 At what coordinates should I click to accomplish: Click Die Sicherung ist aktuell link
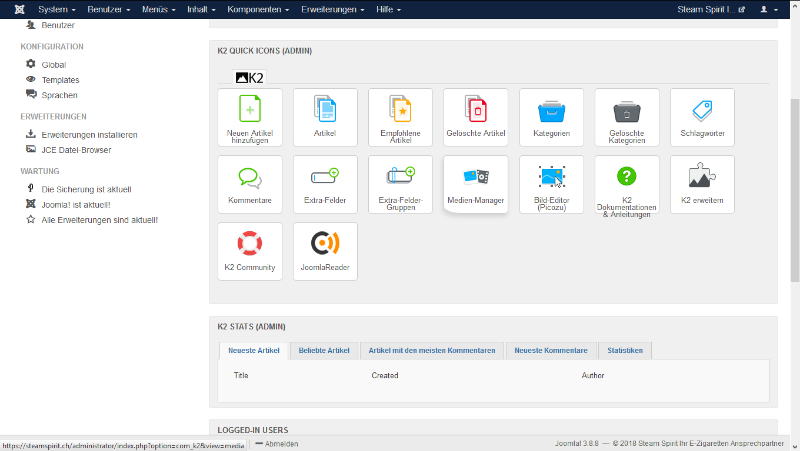(x=86, y=189)
